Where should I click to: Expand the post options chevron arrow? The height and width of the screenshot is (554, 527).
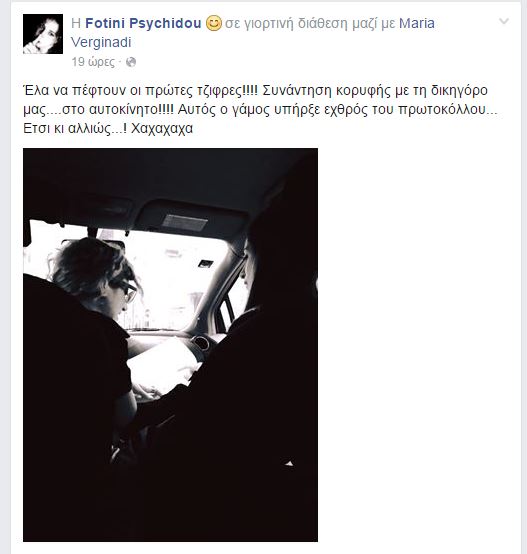(x=504, y=21)
